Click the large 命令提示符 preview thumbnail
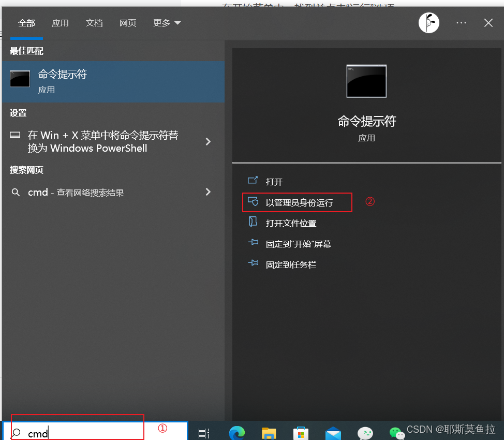The height and width of the screenshot is (440, 504). coord(366,81)
